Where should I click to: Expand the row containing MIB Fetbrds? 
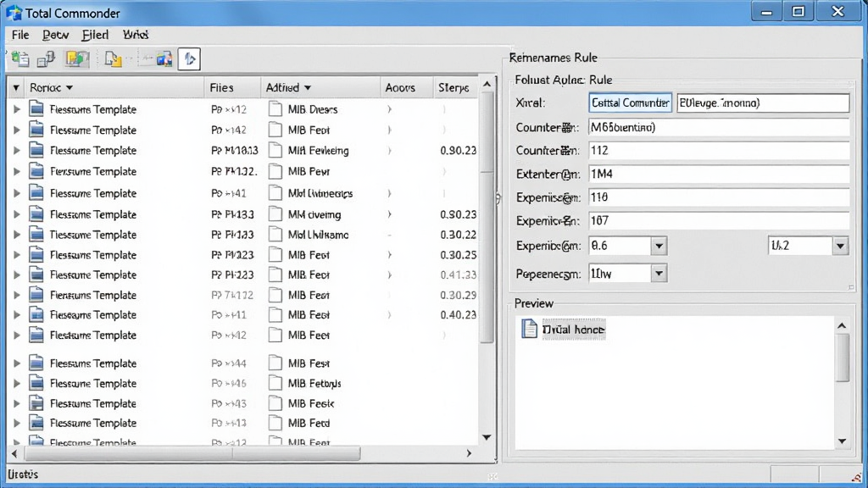click(17, 384)
